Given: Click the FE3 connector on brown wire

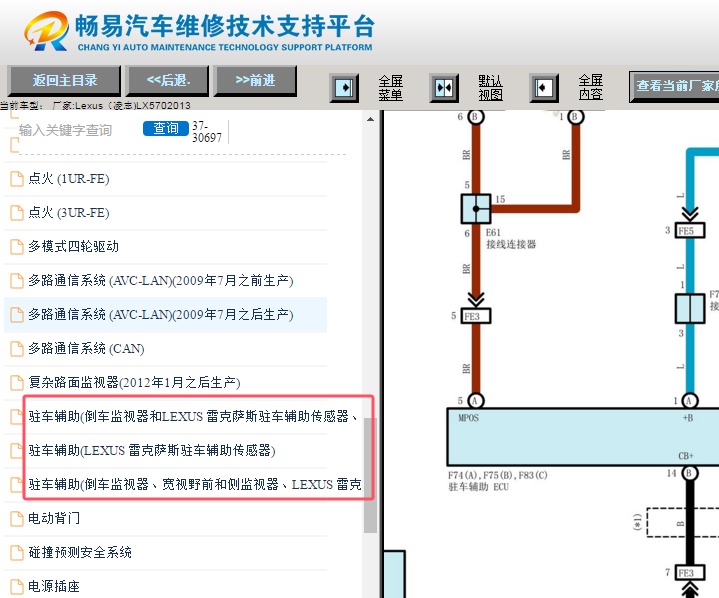Looking at the screenshot, I should tap(476, 316).
